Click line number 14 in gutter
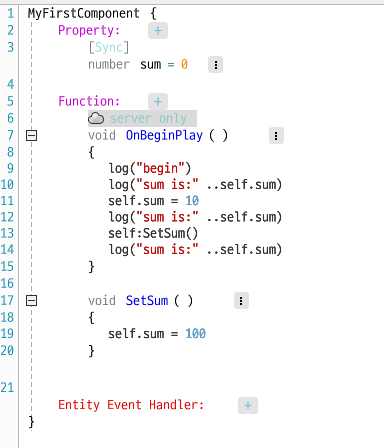This screenshot has width=384, height=448. [7, 249]
